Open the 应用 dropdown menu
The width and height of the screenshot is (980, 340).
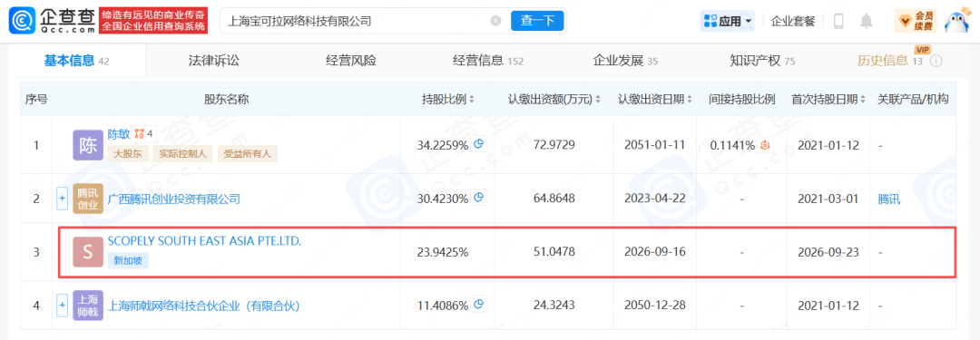[728, 21]
